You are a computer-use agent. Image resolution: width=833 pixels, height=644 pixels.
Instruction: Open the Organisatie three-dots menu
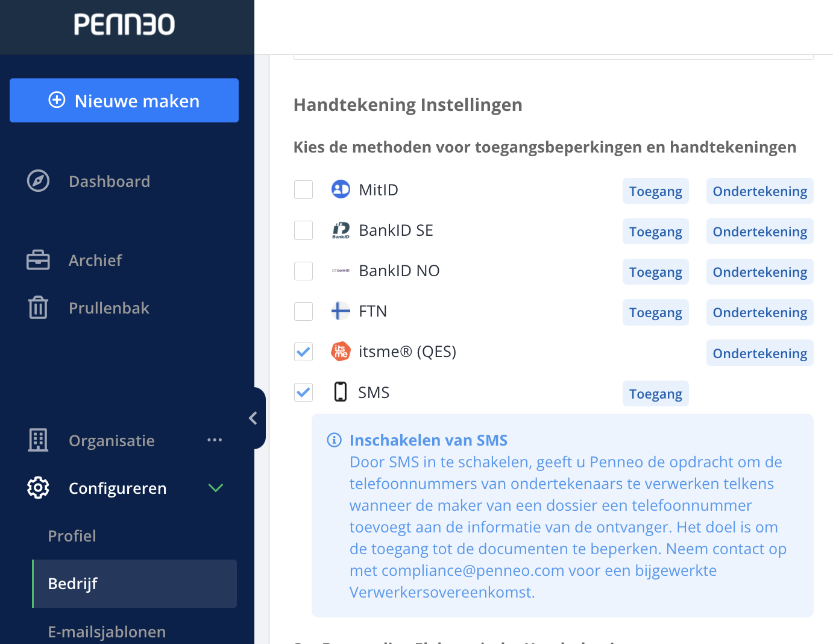tap(215, 440)
